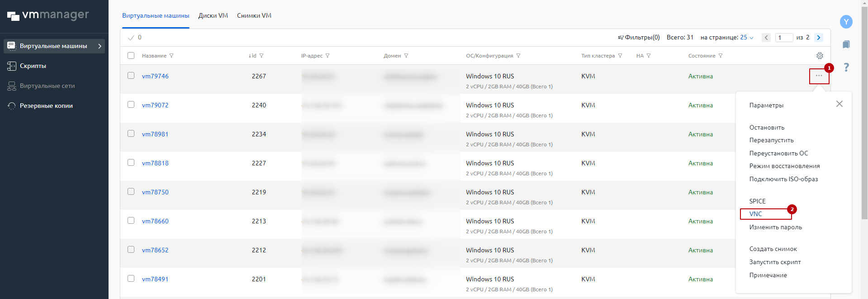This screenshot has width=868, height=299.
Task: Click the selected-count checkmark icon
Action: (131, 38)
